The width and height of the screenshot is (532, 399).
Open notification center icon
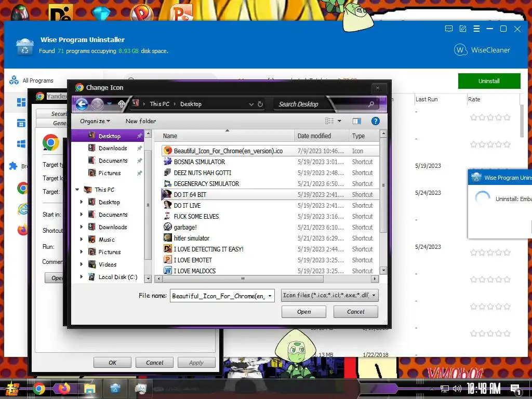coord(516,389)
